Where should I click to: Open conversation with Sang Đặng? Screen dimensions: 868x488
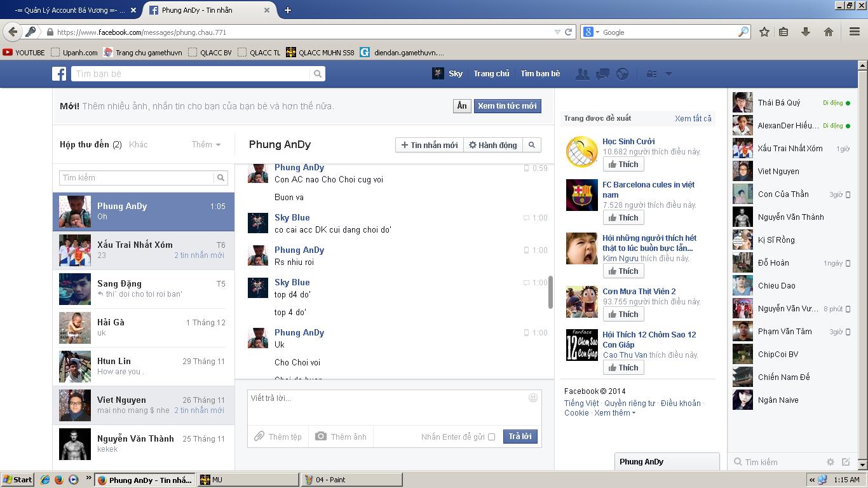coord(144,289)
